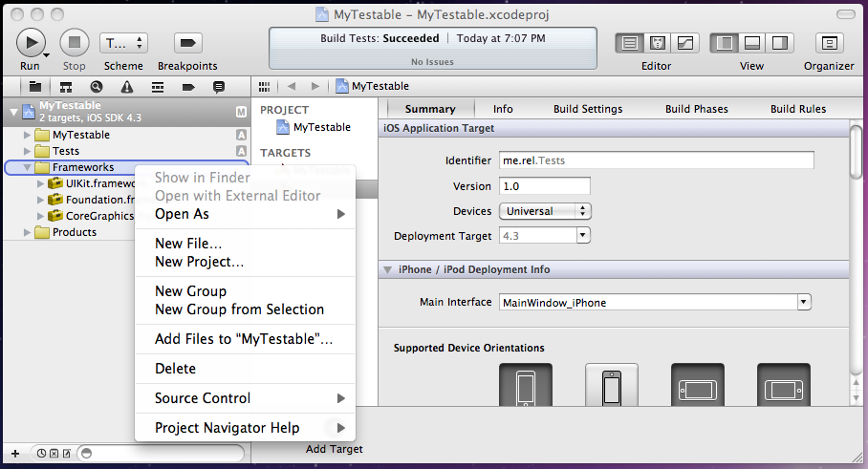The width and height of the screenshot is (868, 469).
Task: Switch to the Build Rules tab
Action: (797, 109)
